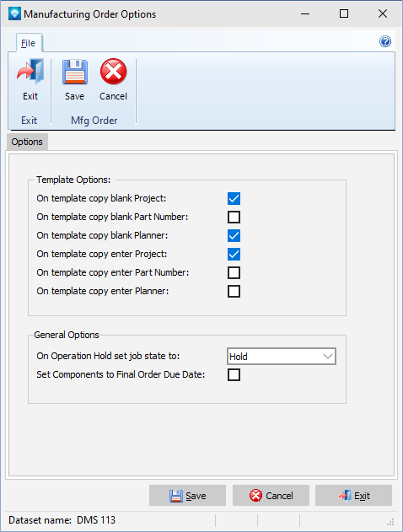
Task: Click the bottom Cancel button
Action: [271, 496]
